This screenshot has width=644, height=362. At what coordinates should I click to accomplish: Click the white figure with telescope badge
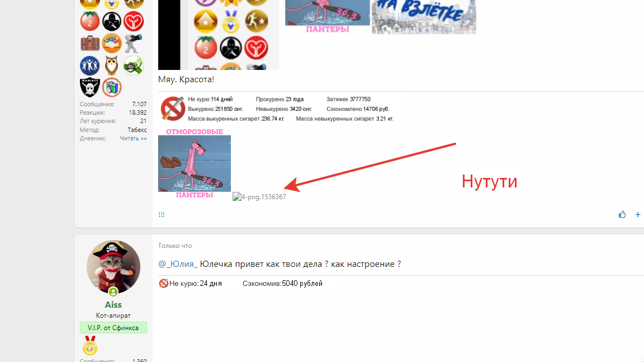[134, 43]
